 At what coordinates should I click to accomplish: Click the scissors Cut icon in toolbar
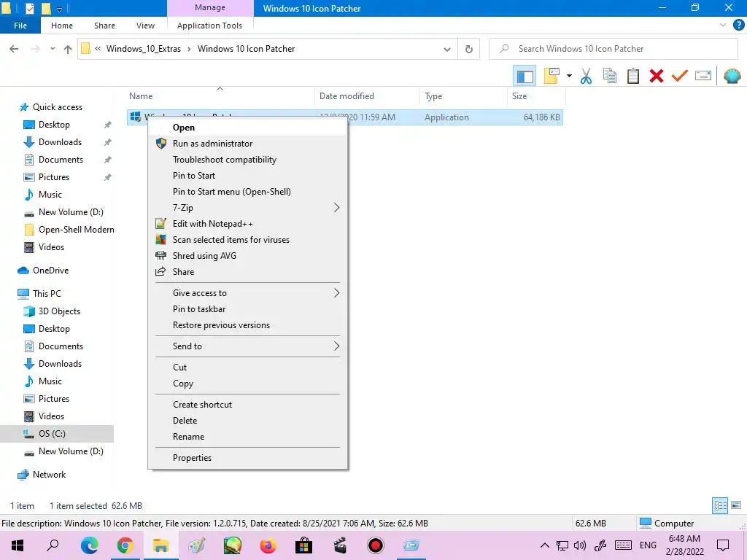tap(586, 76)
